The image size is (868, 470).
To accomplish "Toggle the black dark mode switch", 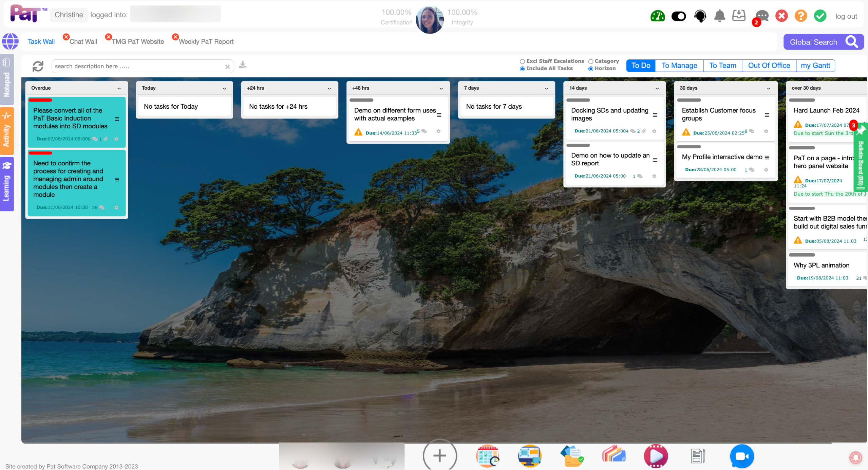I will (679, 16).
